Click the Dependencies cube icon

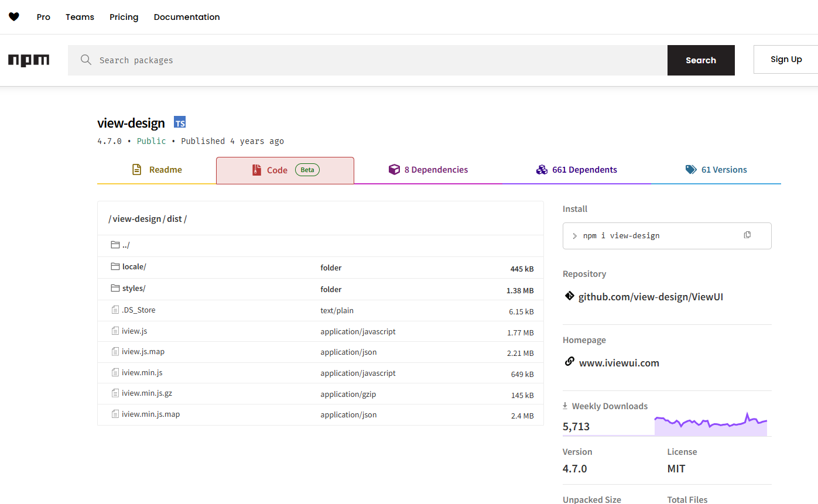[x=394, y=170]
